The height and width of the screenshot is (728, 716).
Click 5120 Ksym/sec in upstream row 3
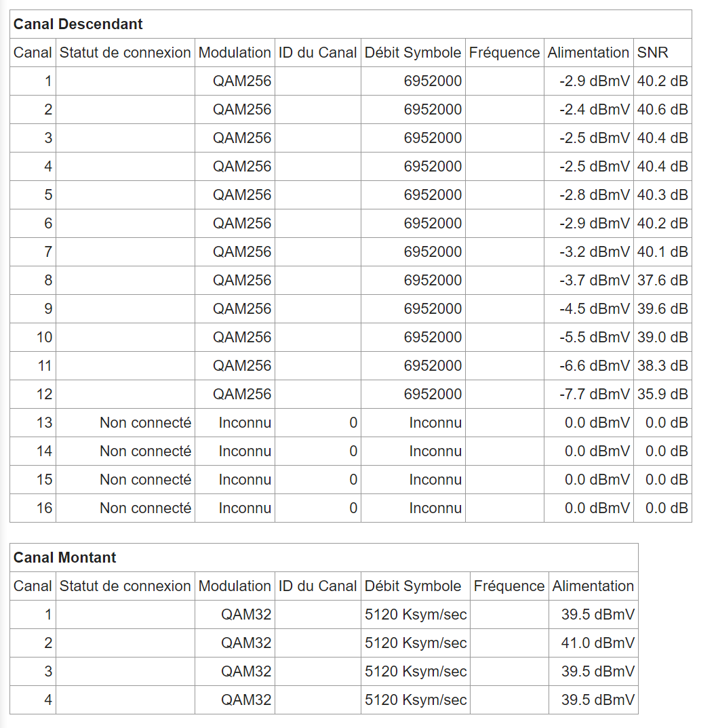click(416, 671)
